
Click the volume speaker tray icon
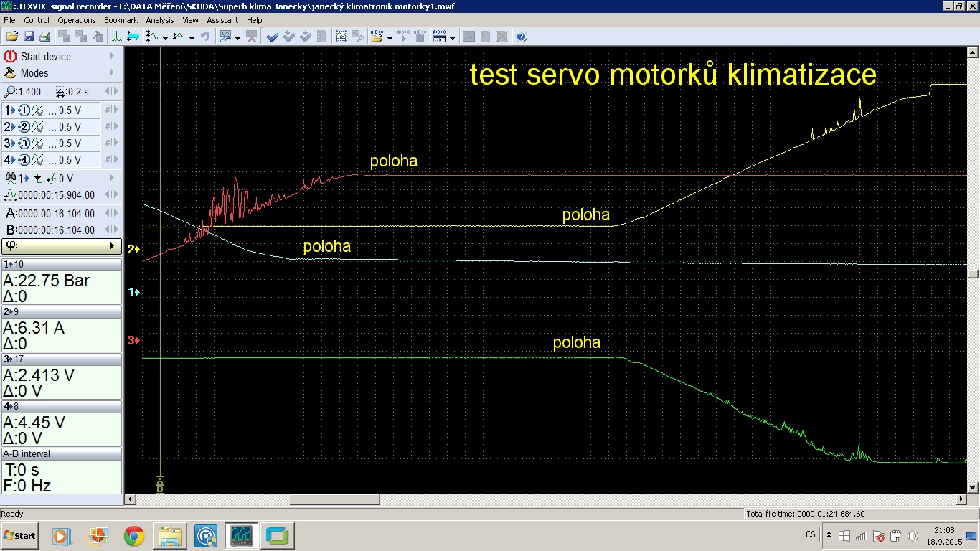click(x=913, y=535)
